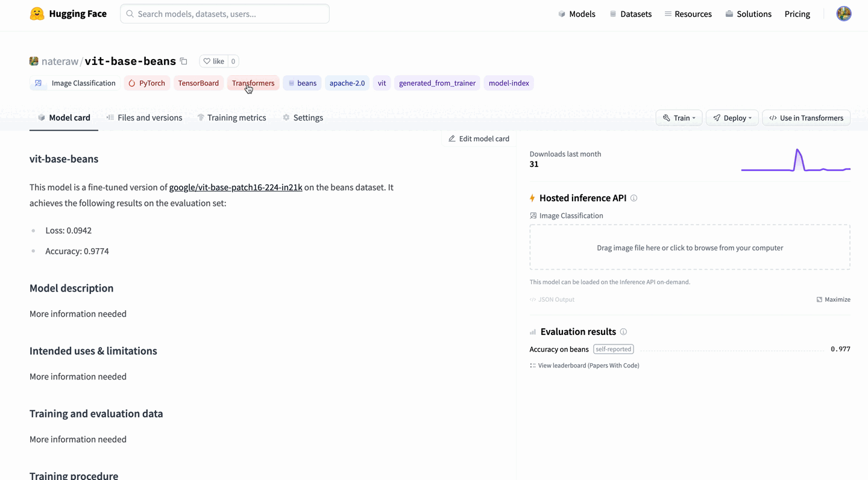The height and width of the screenshot is (480, 868).
Task: Click the apache-2.0 license tag
Action: click(x=347, y=83)
